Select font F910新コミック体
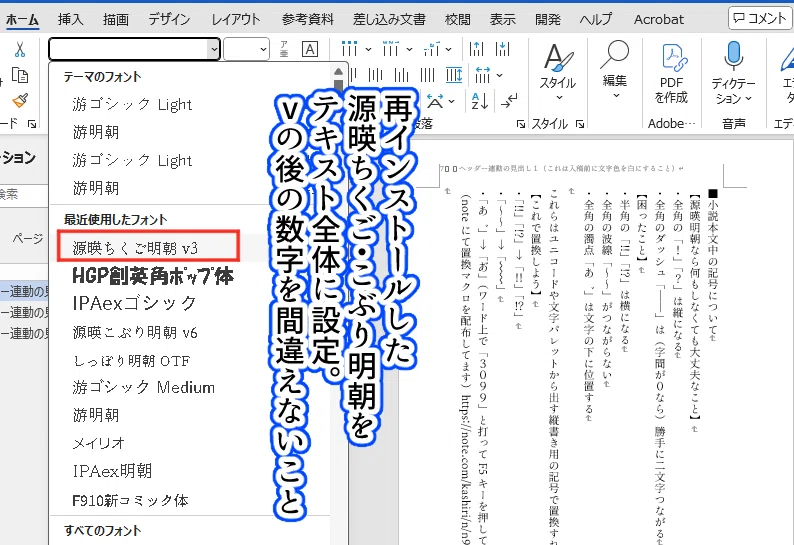The image size is (794, 545). coord(130,500)
